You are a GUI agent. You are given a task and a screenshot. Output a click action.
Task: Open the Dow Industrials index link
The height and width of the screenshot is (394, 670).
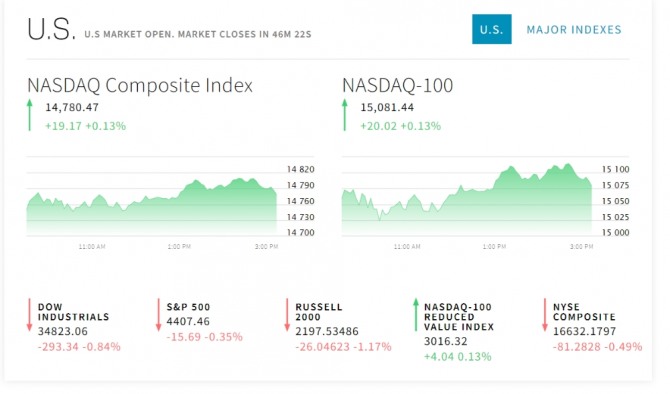pyautogui.click(x=73, y=312)
